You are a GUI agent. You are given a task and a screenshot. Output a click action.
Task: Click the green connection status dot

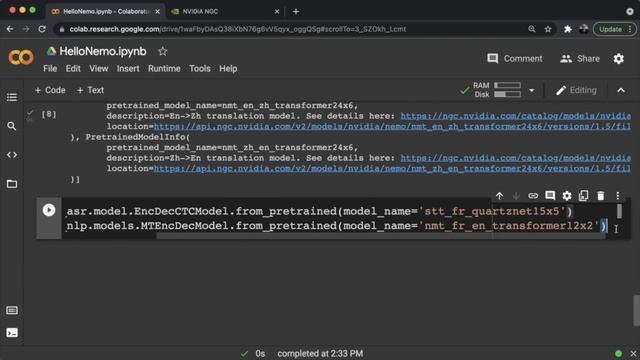(618, 353)
